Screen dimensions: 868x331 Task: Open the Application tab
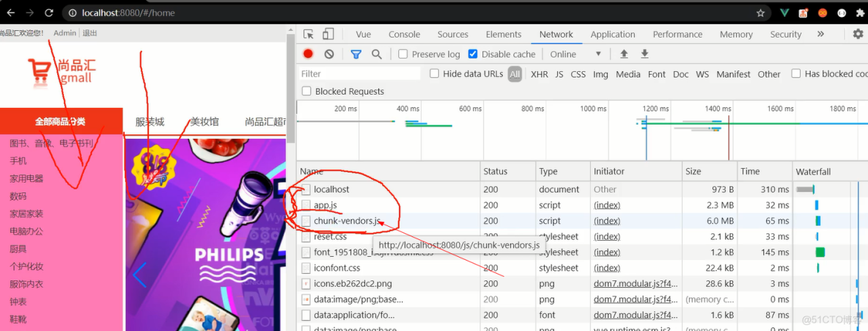612,34
